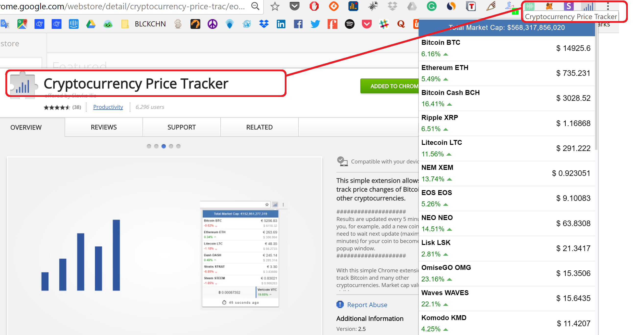
Task: Open the Spotify bookmark icon
Action: (349, 24)
